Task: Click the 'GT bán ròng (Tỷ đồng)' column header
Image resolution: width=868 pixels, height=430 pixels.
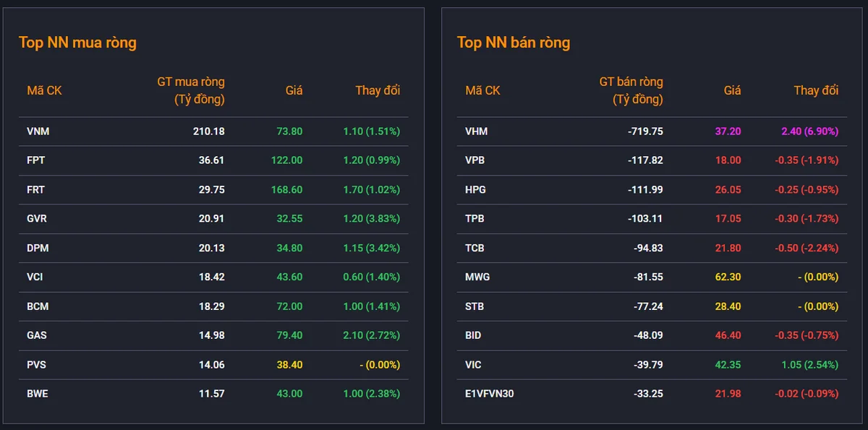Action: point(631,91)
